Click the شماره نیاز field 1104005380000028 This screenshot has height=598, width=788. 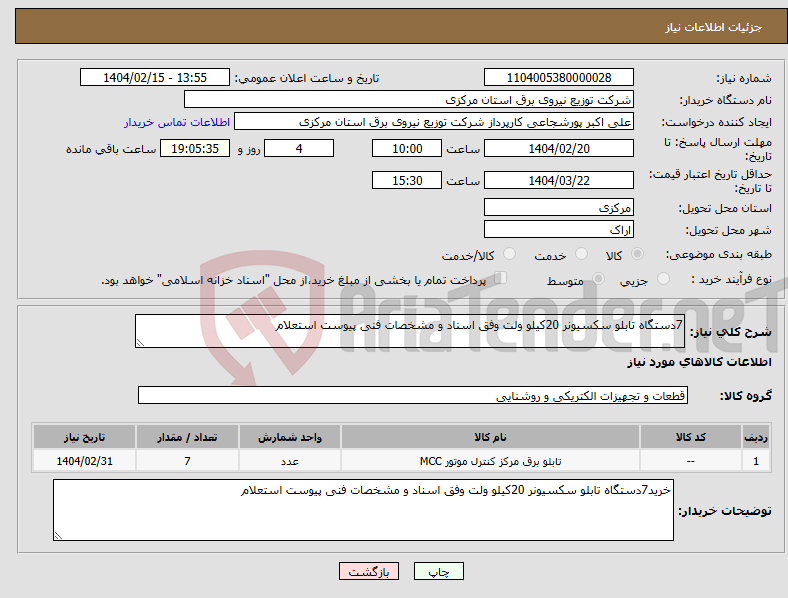coord(558,77)
